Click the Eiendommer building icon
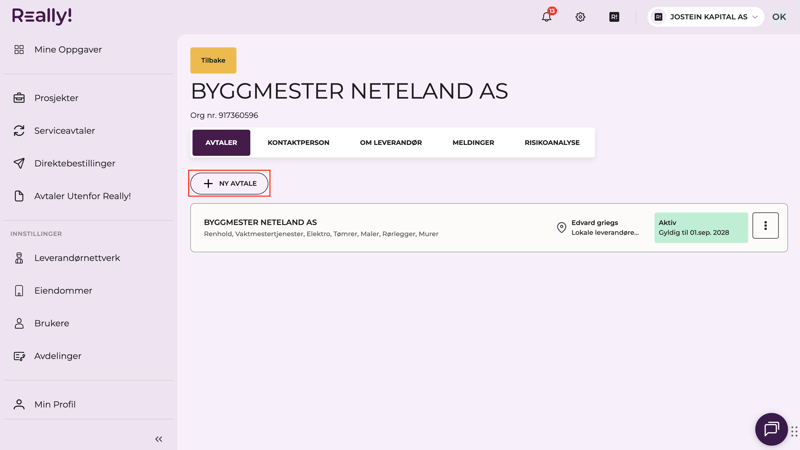The image size is (800, 450). [x=19, y=290]
